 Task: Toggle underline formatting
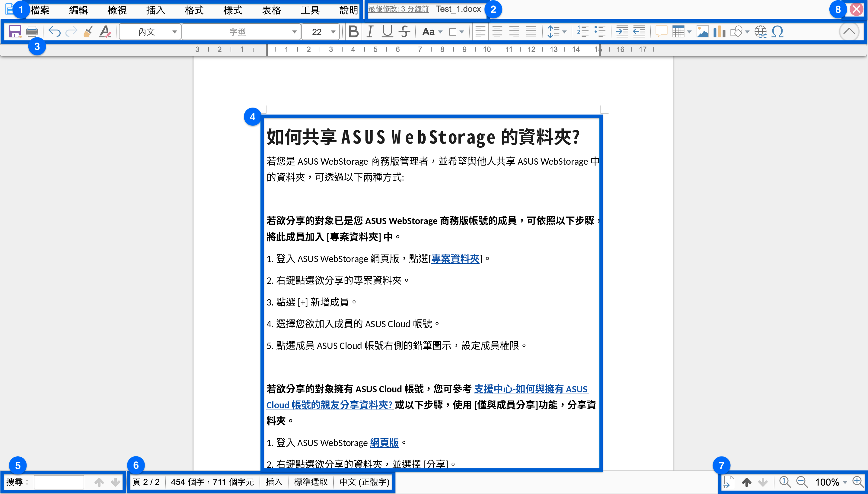coord(387,32)
